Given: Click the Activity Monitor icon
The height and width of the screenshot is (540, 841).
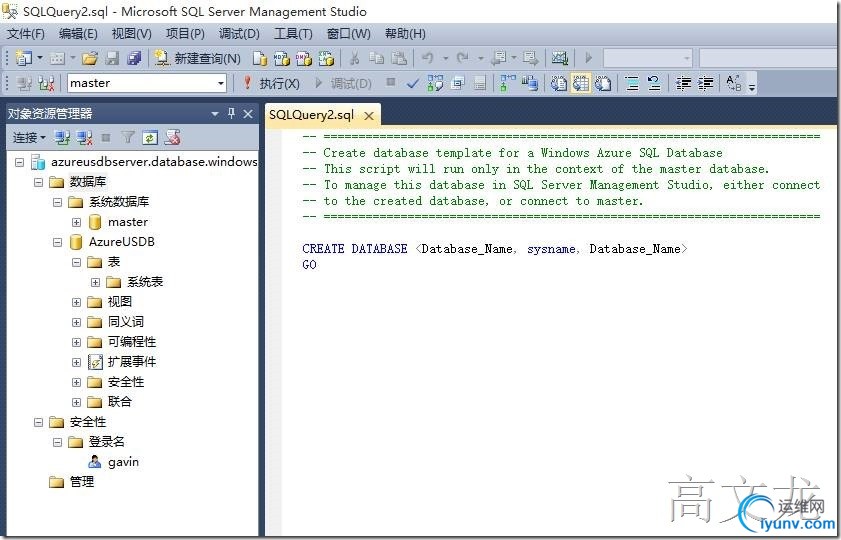Looking at the screenshot, I should click(559, 58).
